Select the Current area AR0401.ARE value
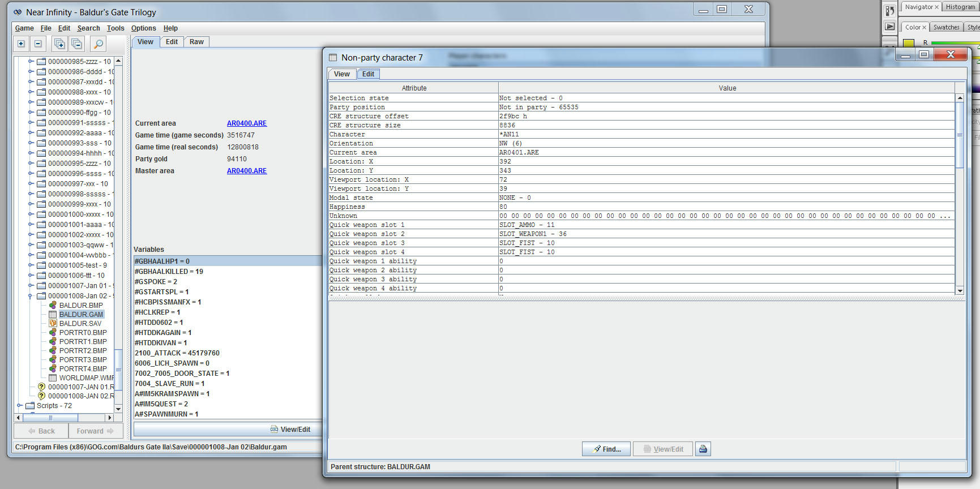 (x=726, y=152)
